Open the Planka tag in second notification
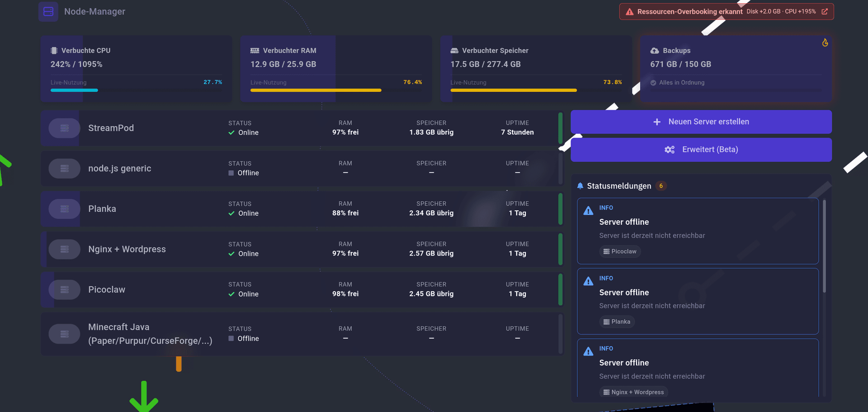Image resolution: width=868 pixels, height=412 pixels. pos(617,322)
